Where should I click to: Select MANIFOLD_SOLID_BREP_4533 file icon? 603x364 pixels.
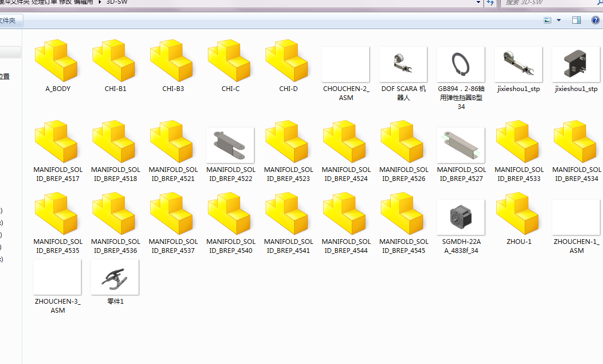pos(518,141)
